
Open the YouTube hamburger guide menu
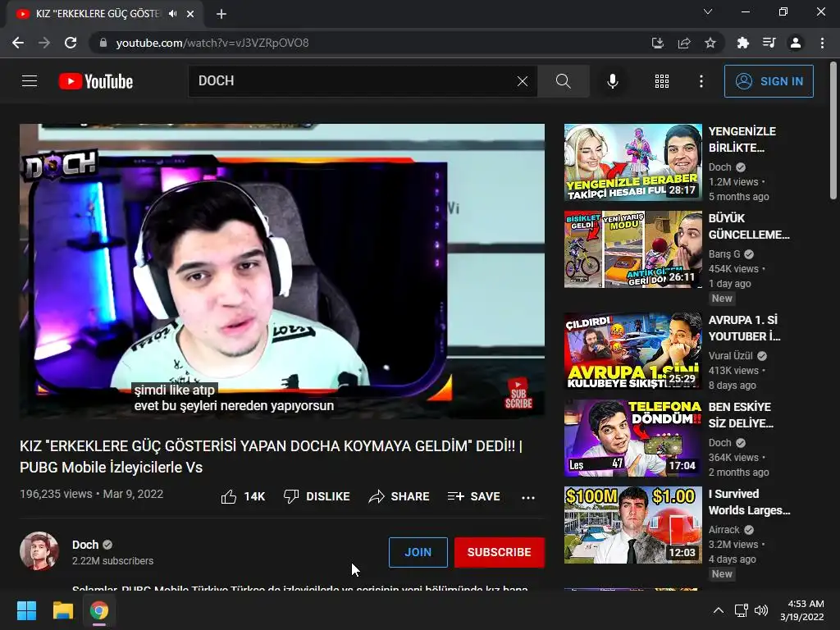coord(30,81)
